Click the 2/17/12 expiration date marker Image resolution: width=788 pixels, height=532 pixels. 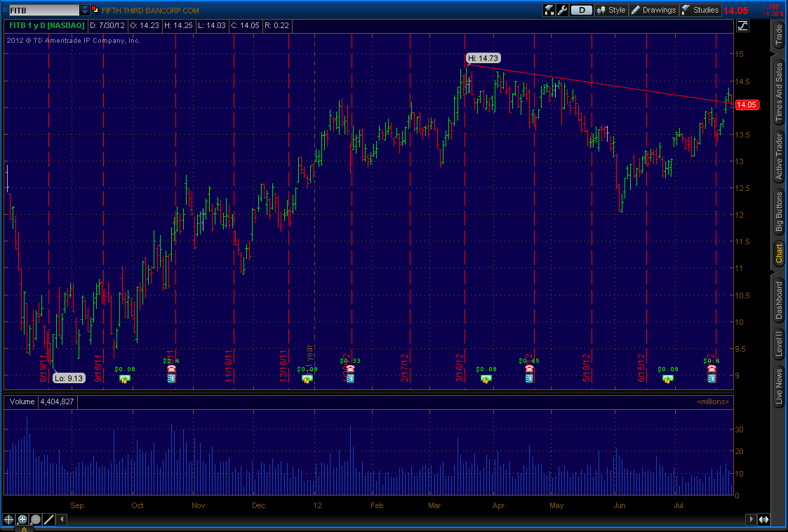405,368
